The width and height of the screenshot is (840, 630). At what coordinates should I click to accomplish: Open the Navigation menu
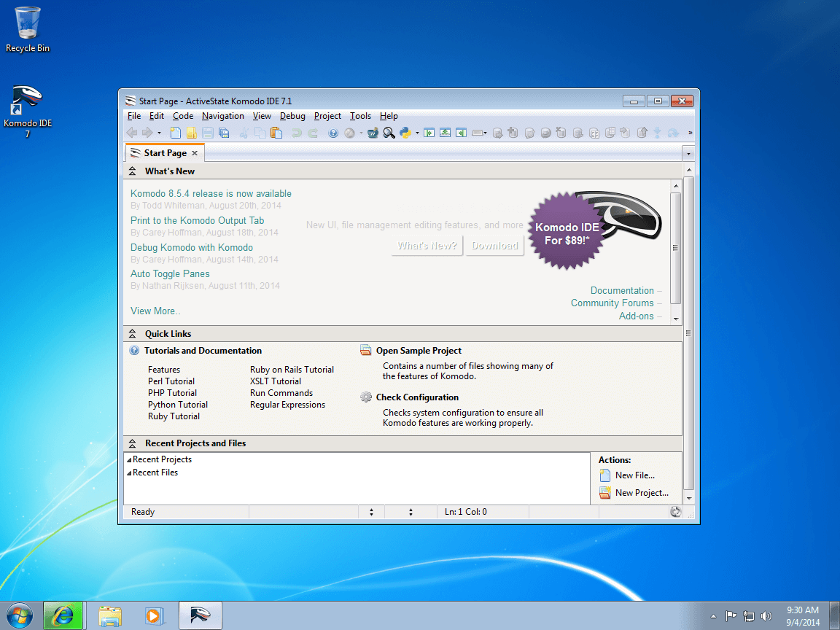[223, 116]
